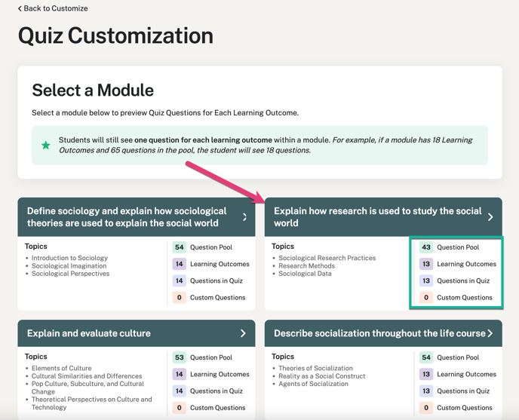The image size is (519, 420).
Task: Click 13 Learning Outcomes badge in research card
Action: coord(426,264)
